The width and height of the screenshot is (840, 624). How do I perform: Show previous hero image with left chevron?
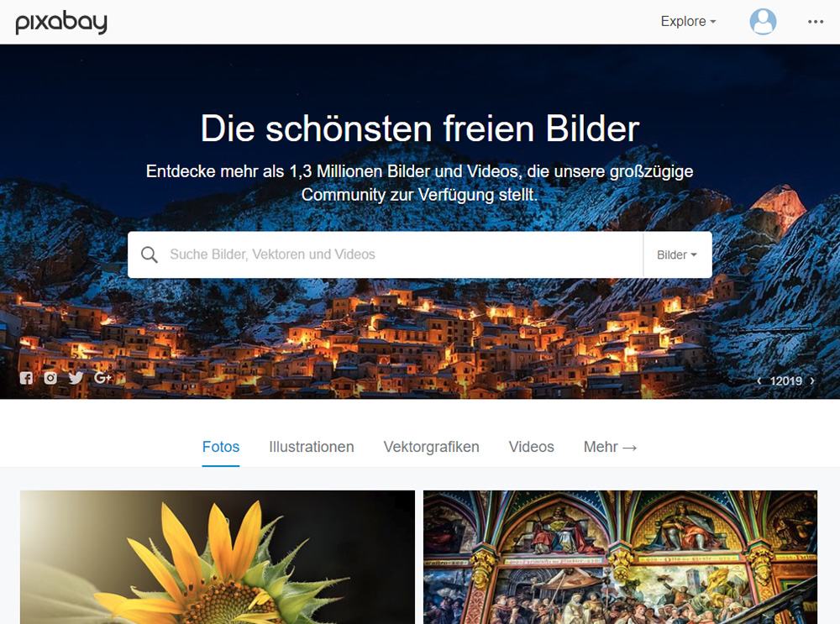pyautogui.click(x=759, y=380)
